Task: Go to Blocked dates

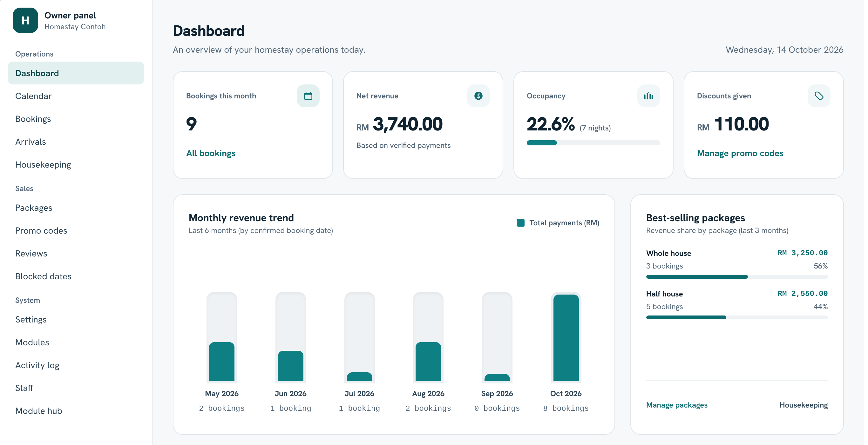Action: point(76,276)
